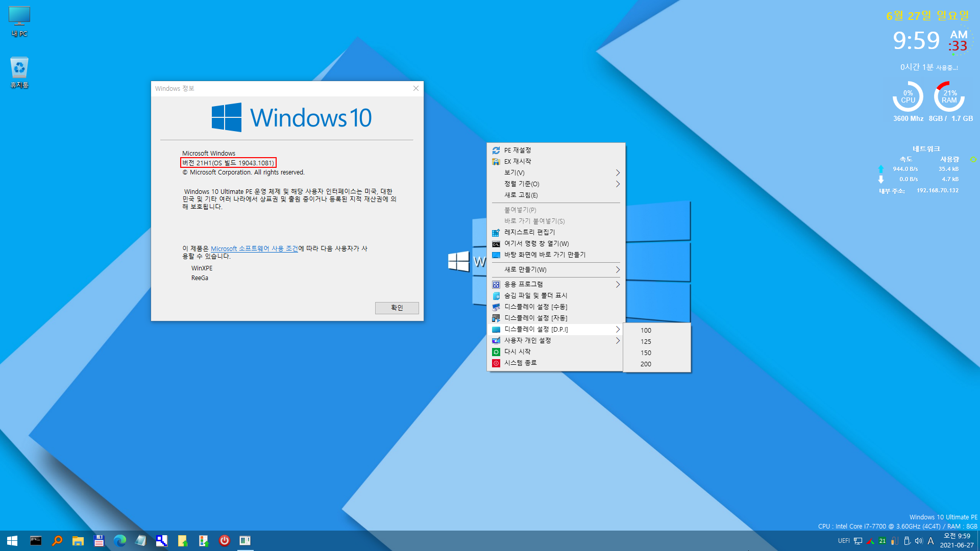Click 숨김 파일 및 폴더 표시 entry

(x=535, y=295)
